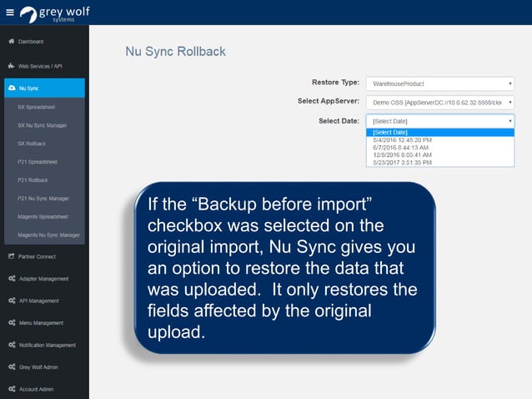Click the Adapter Management gears icon
The height and width of the screenshot is (399, 532).
(12, 279)
